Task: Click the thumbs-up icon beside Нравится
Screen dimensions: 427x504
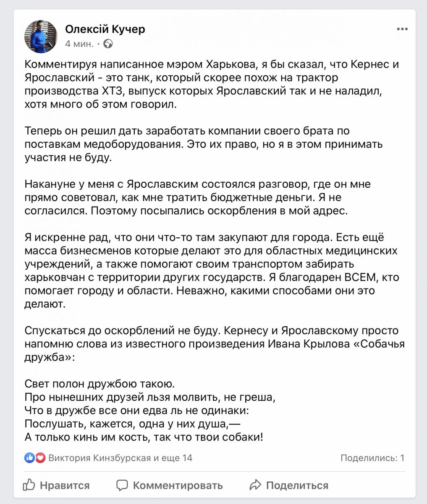Action: (29, 485)
